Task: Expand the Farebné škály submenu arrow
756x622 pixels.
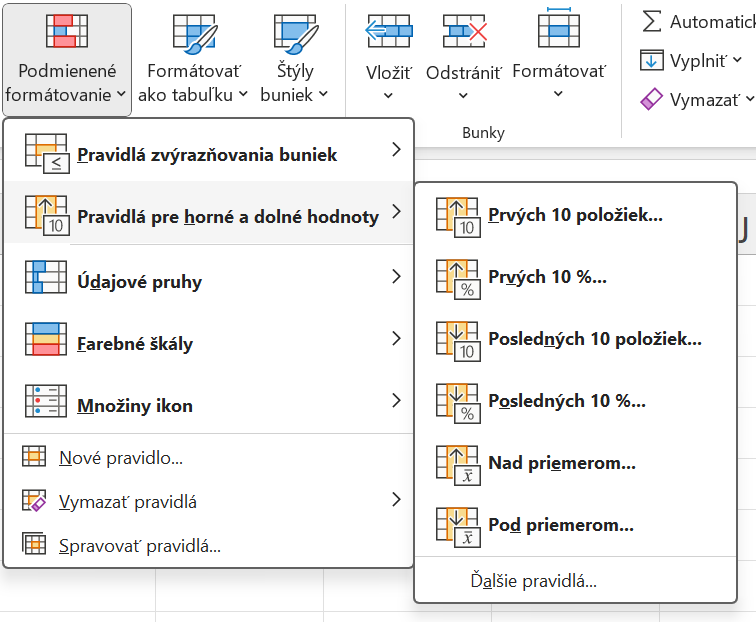Action: coord(396,338)
